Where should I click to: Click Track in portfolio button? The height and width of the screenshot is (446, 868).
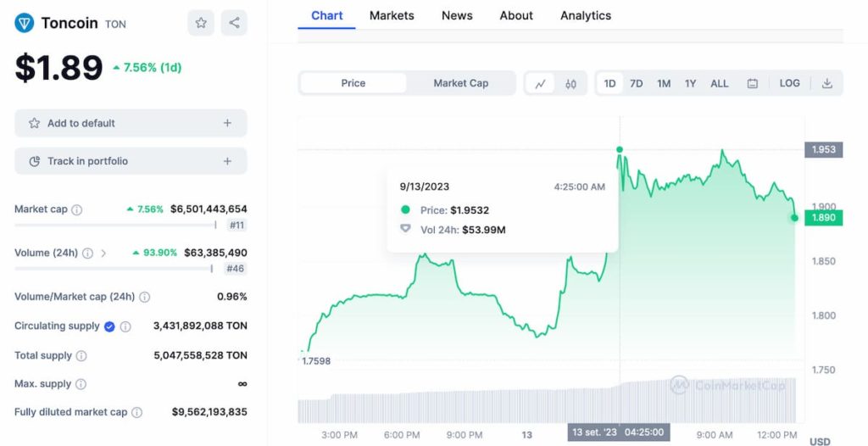click(131, 161)
